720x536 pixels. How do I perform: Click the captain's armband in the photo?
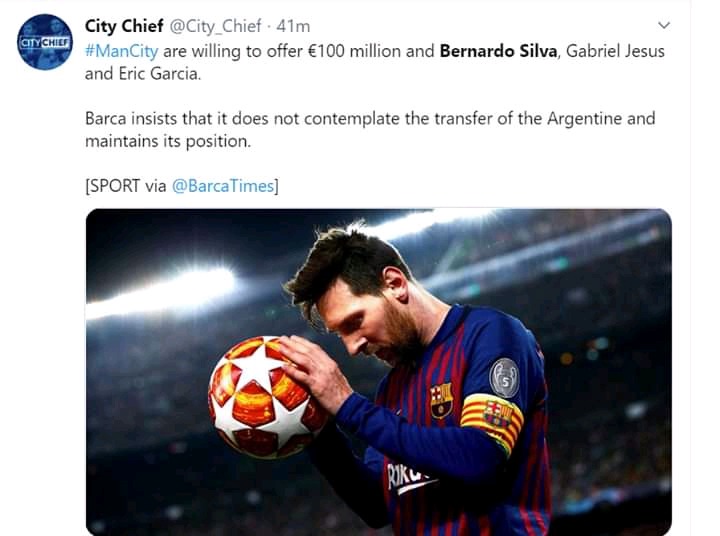[x=492, y=419]
